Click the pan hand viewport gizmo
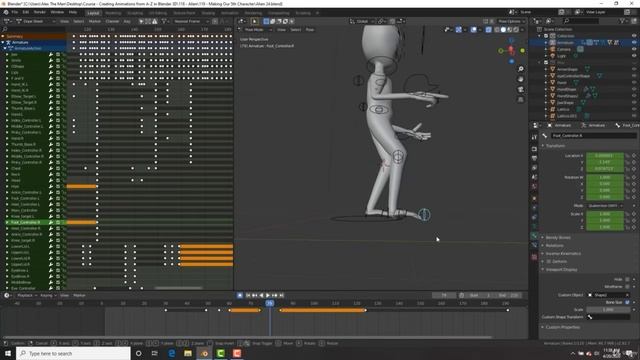The height and width of the screenshot is (360, 640). click(x=520, y=79)
